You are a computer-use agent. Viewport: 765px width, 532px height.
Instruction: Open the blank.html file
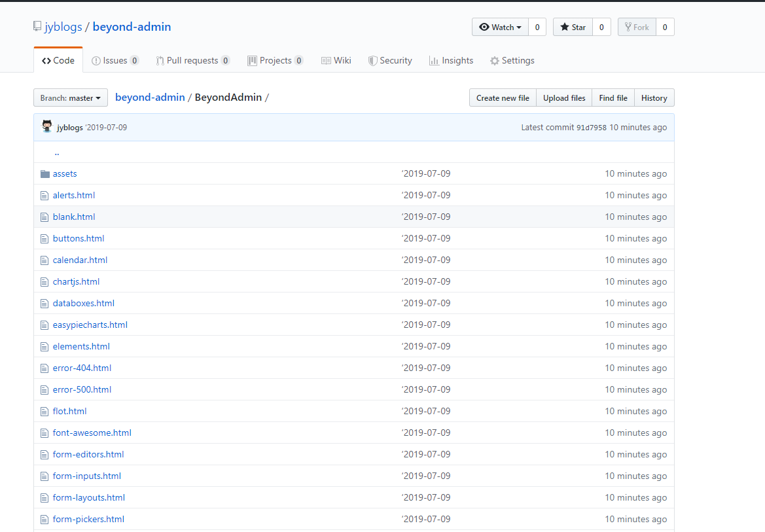click(x=74, y=217)
